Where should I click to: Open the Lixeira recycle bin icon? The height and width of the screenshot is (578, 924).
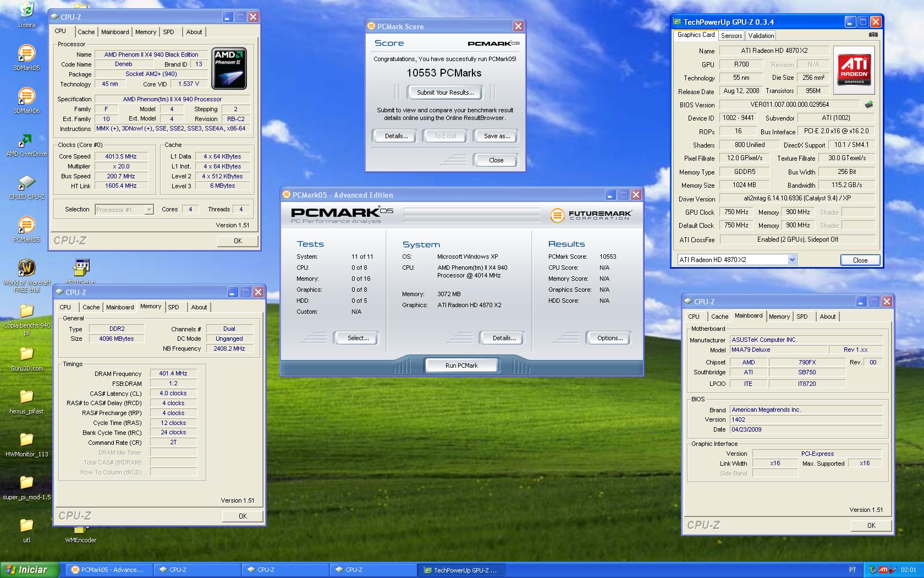(26, 14)
